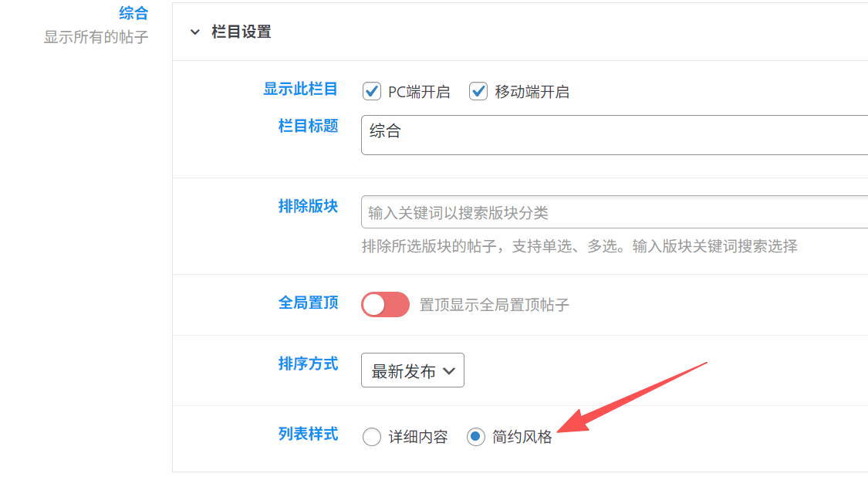Collapse the 栏目设置 section chevron

[194, 32]
